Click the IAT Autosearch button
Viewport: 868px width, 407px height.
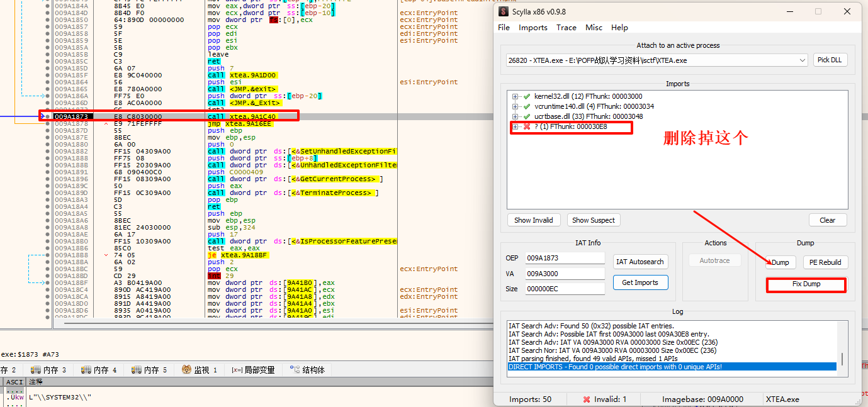[640, 262]
